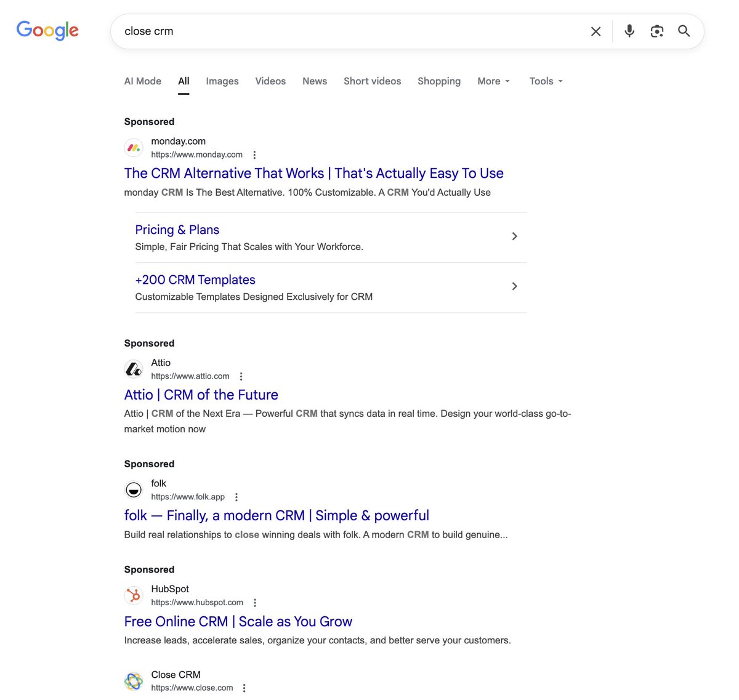Image resolution: width=739 pixels, height=700 pixels.
Task: Open 'The CRM Alternative That Works' ad link
Action: click(314, 174)
